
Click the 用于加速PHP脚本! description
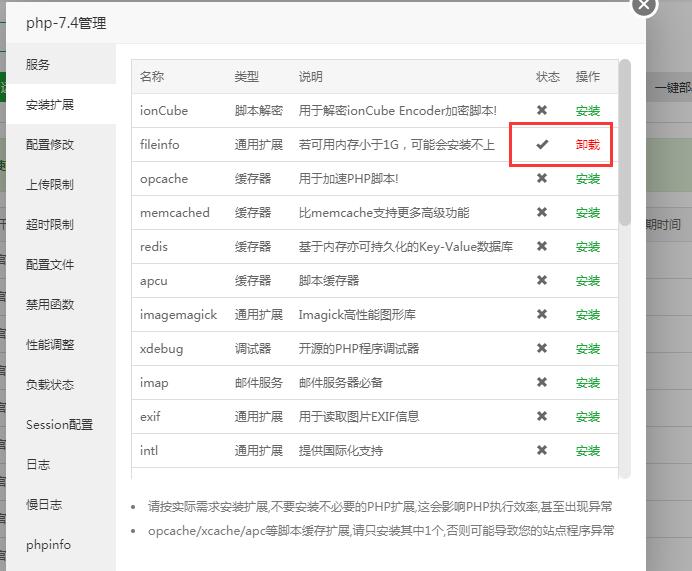349,178
